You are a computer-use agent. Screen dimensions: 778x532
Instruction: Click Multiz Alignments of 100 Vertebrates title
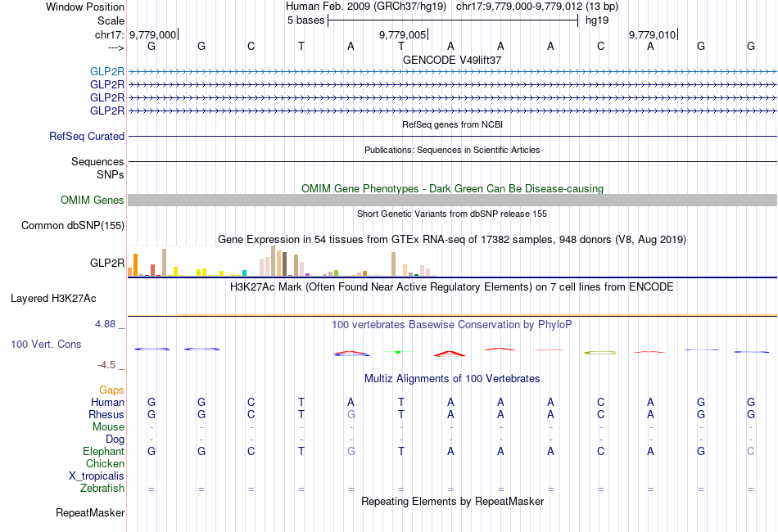[x=452, y=379]
